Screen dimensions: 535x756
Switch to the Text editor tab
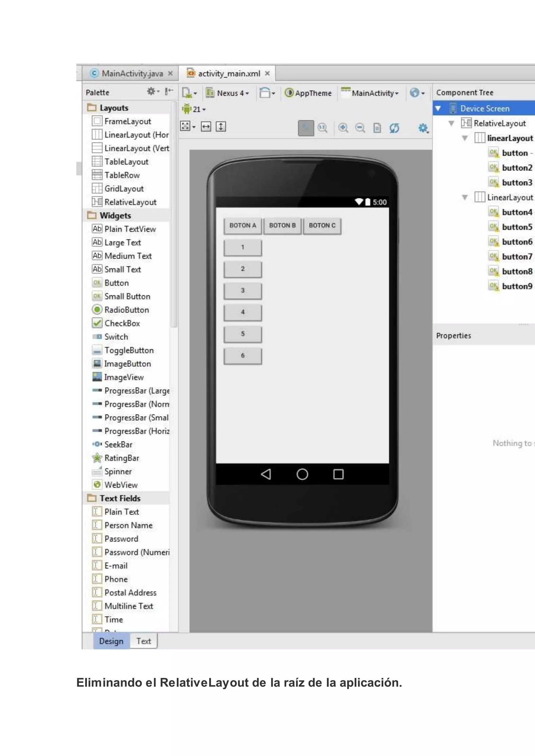pyautogui.click(x=144, y=641)
